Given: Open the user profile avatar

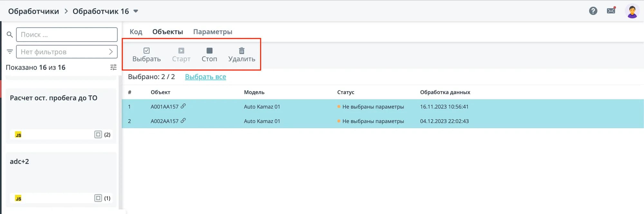Looking at the screenshot, I should (632, 11).
